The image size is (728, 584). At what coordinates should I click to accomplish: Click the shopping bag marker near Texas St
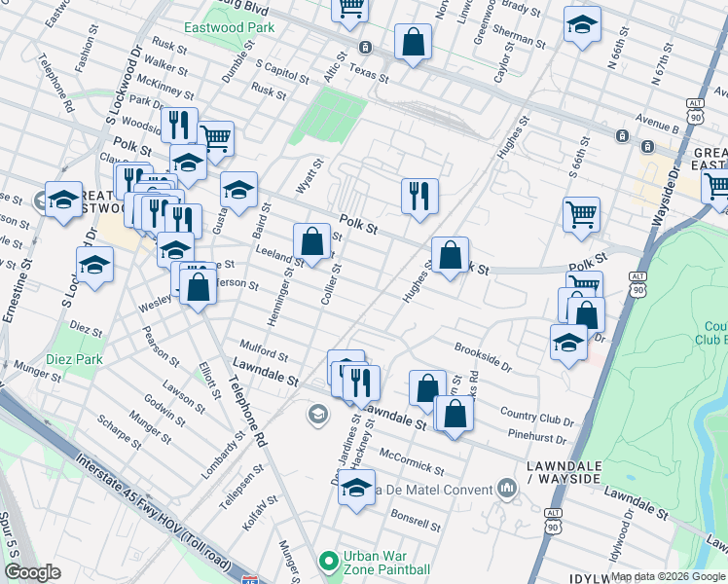tap(413, 43)
